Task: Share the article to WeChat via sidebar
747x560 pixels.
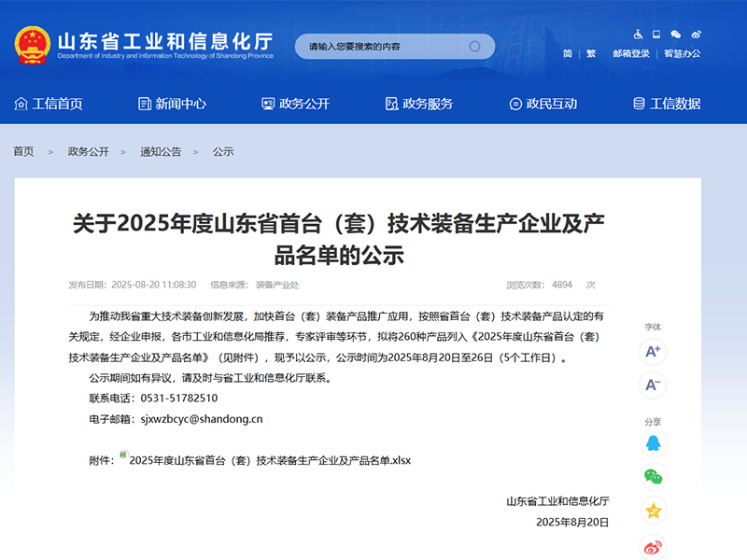Action: tap(653, 475)
